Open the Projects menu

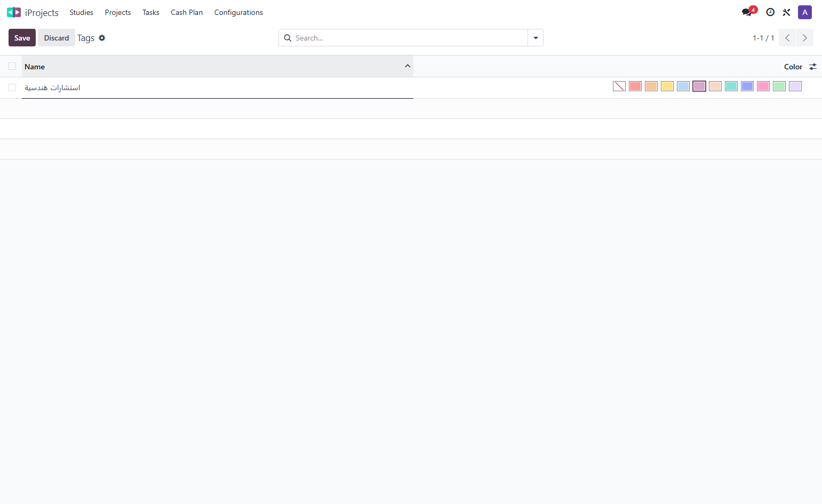(118, 12)
